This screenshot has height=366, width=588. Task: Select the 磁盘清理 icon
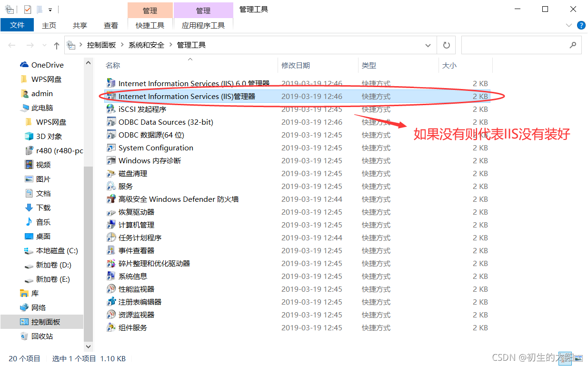click(111, 173)
